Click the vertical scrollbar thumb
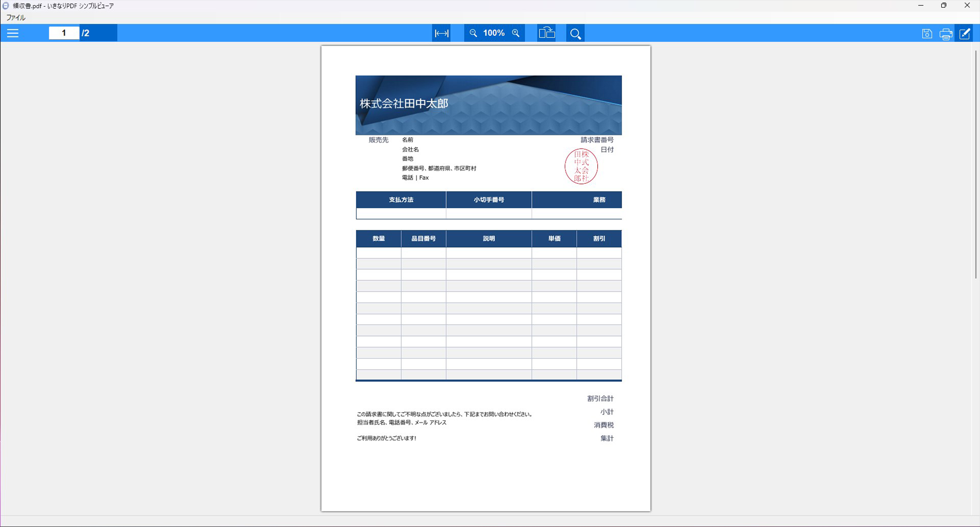This screenshot has height=527, width=980. pos(975,163)
